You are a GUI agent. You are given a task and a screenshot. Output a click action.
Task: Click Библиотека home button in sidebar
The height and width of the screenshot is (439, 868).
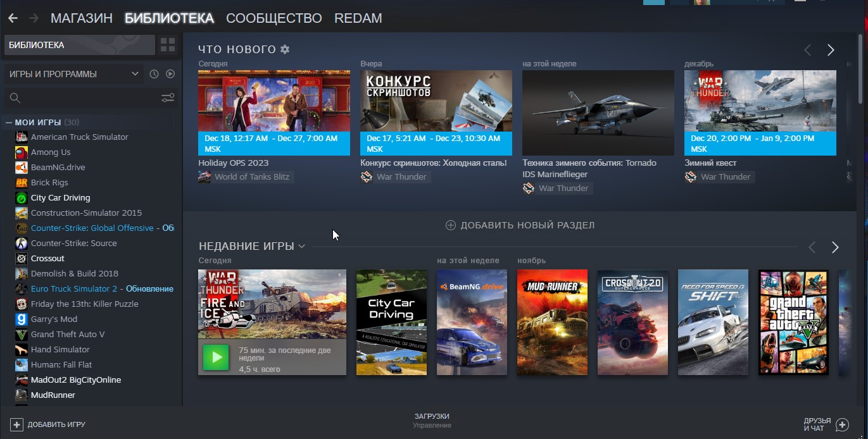click(80, 45)
